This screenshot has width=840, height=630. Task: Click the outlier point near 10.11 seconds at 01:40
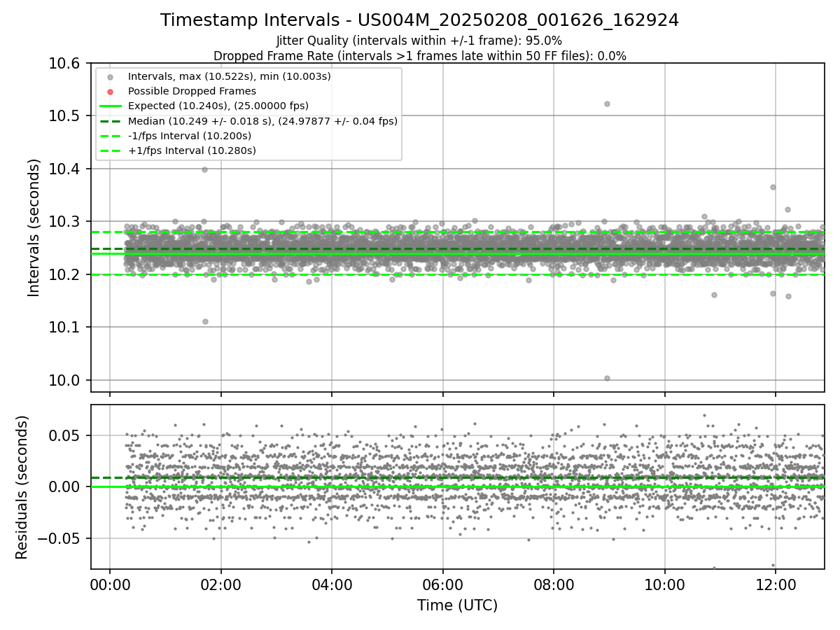click(205, 321)
